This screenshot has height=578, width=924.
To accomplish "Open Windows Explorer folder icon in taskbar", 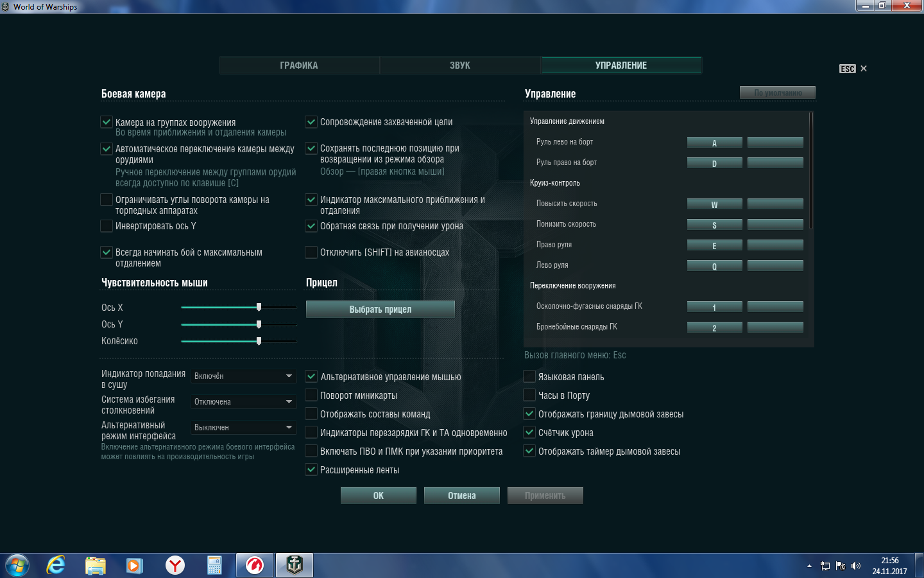I will click(x=96, y=565).
